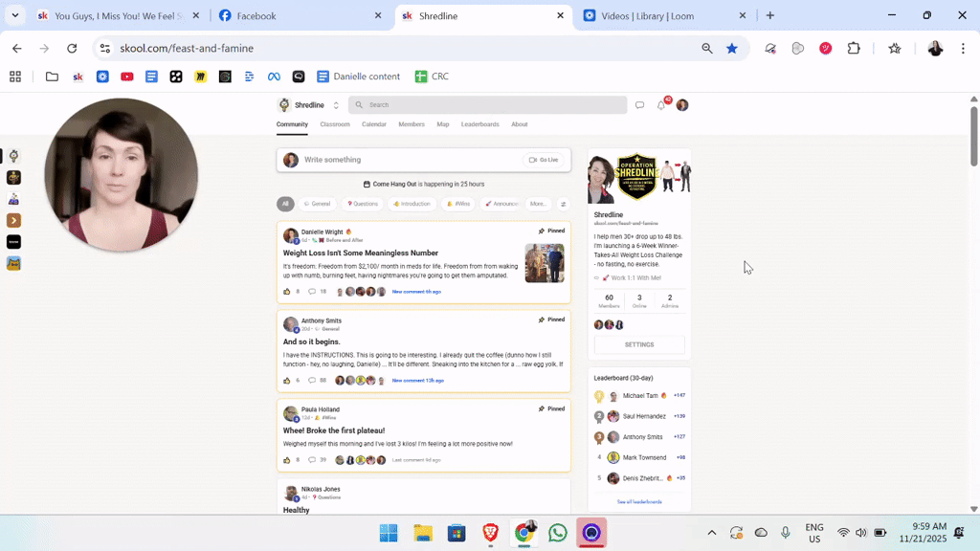Expand the Shredline community switcher chevron

pyautogui.click(x=336, y=105)
